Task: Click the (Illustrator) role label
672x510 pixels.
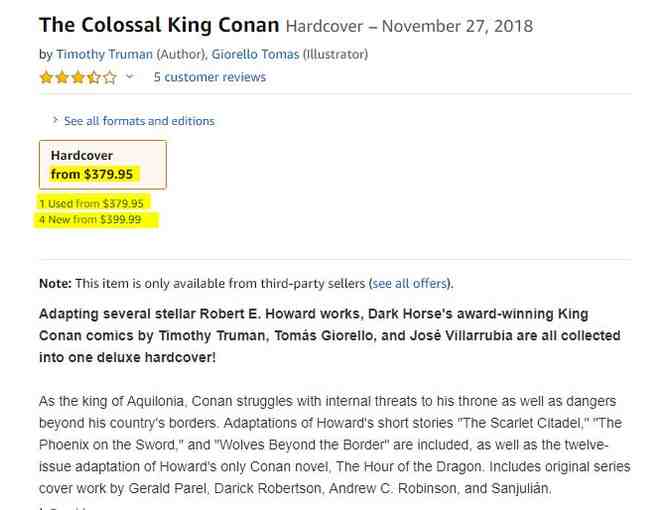Action: point(335,54)
